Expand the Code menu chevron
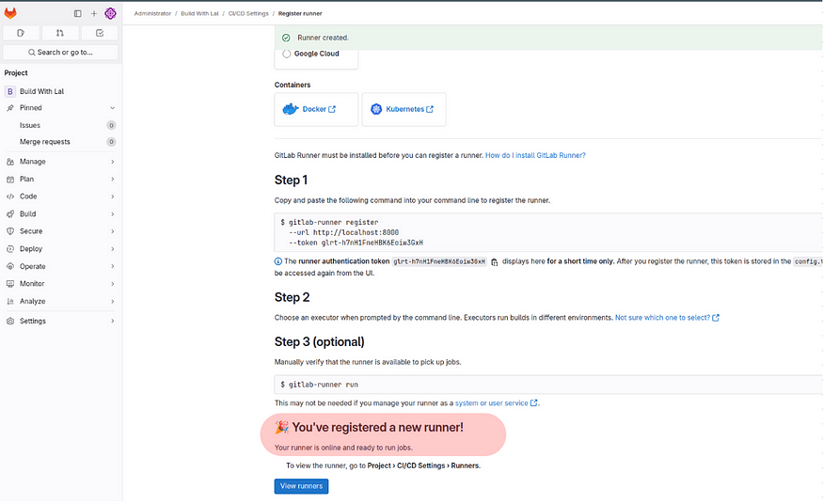The height and width of the screenshot is (504, 823). tap(112, 197)
